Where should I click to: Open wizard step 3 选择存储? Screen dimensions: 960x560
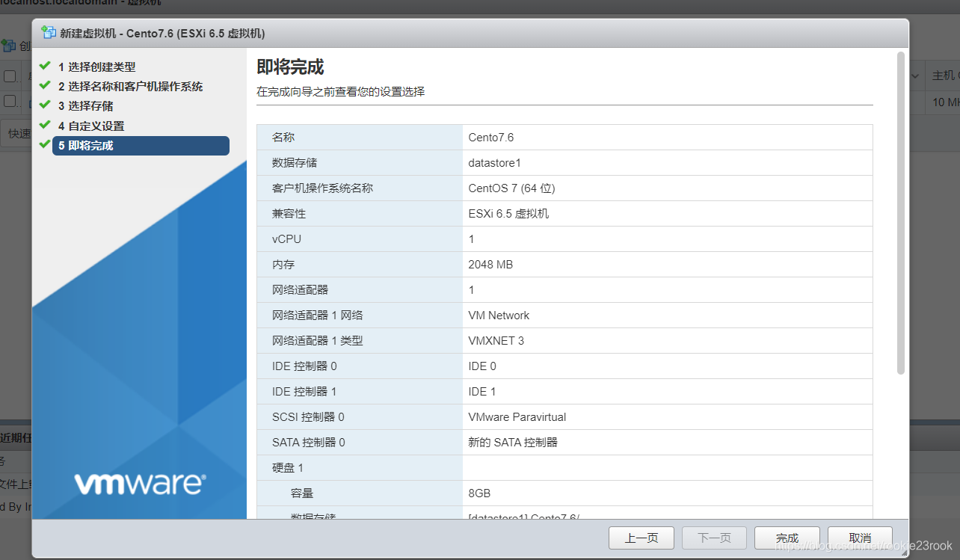[x=86, y=105]
